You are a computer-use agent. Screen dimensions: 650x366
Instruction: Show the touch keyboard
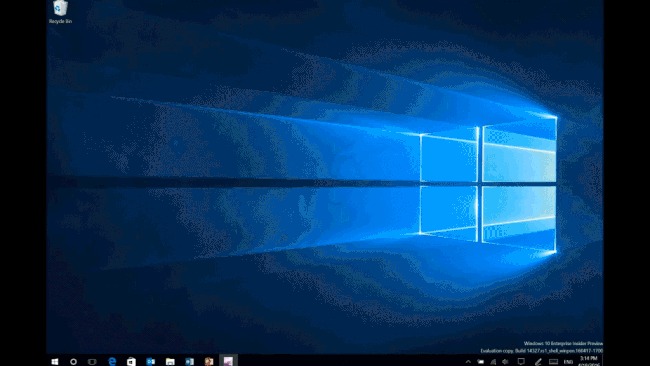point(553,361)
